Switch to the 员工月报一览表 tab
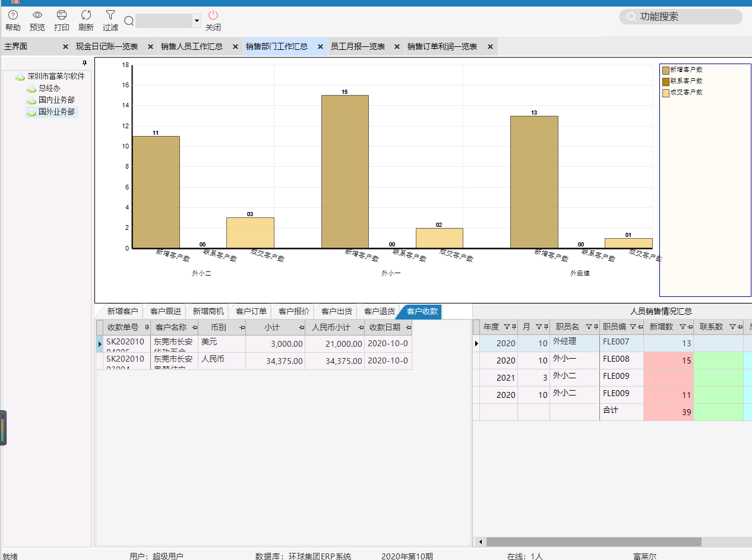This screenshot has height=560, width=752. point(358,46)
